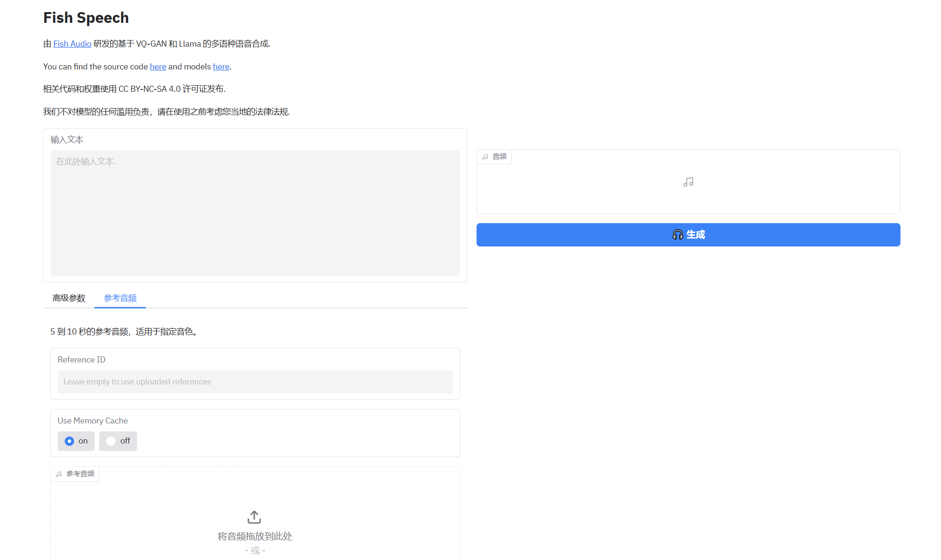The height and width of the screenshot is (560, 941).
Task: Click the 参考音频 upload label icon
Action: click(x=59, y=474)
